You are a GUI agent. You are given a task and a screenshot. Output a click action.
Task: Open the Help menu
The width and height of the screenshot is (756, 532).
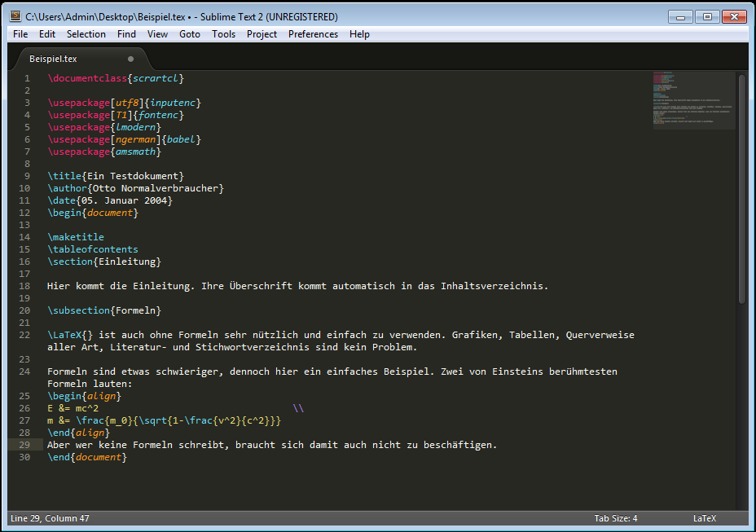[x=359, y=34]
